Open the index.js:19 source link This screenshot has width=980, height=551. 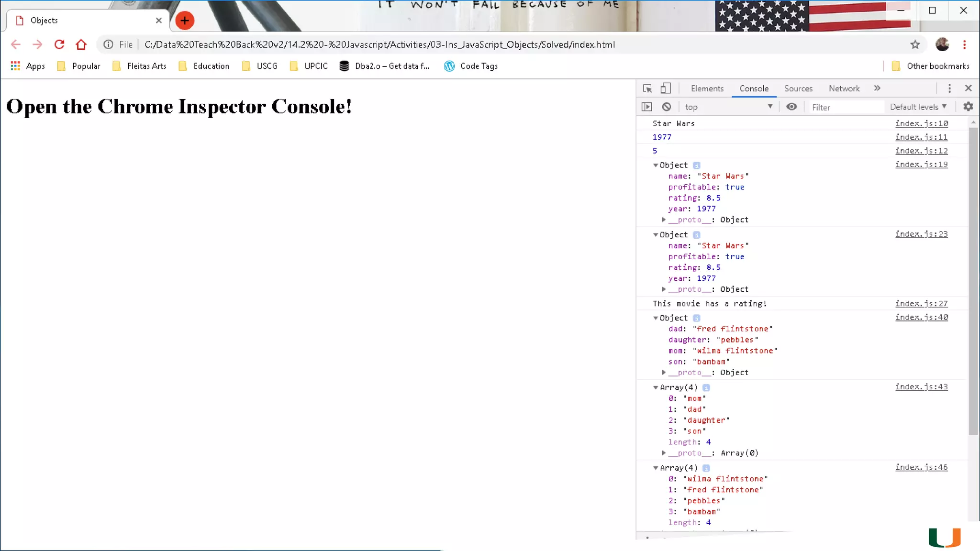(x=921, y=165)
